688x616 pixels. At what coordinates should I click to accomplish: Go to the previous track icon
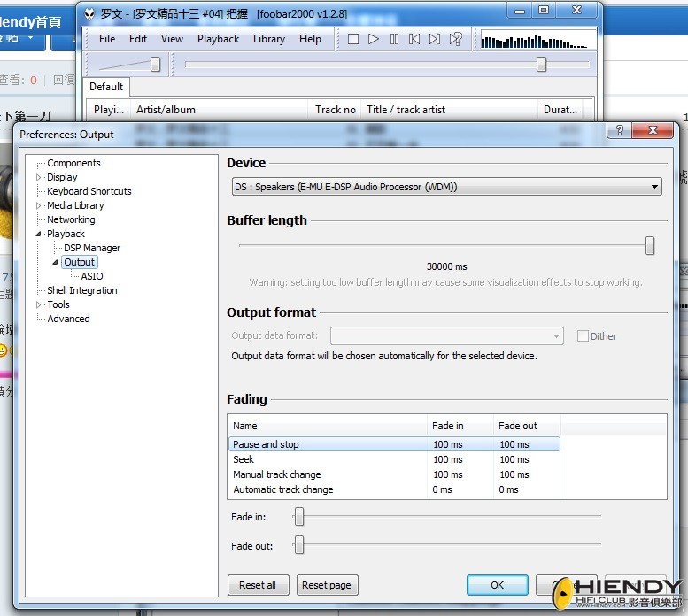414,39
